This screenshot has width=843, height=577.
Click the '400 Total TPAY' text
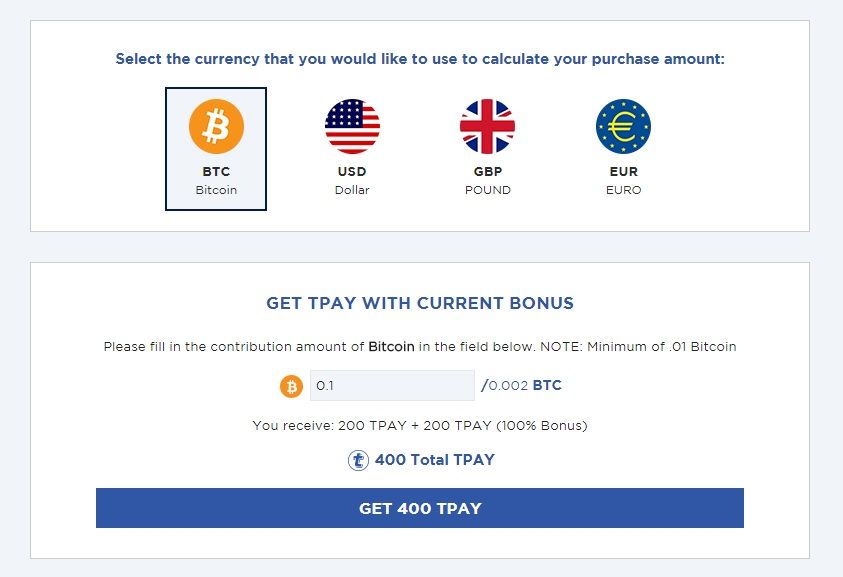(x=434, y=460)
